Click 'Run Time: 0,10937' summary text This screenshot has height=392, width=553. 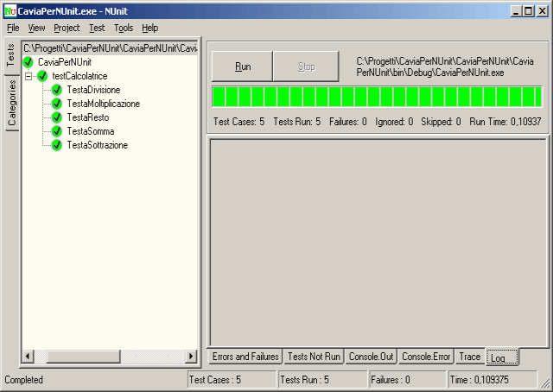tap(505, 122)
